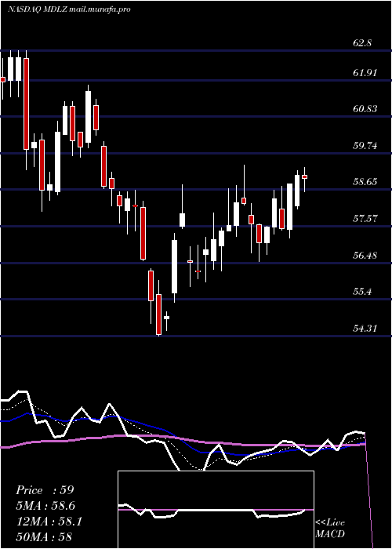Select the 56.48 price level label

pyautogui.click(x=365, y=255)
